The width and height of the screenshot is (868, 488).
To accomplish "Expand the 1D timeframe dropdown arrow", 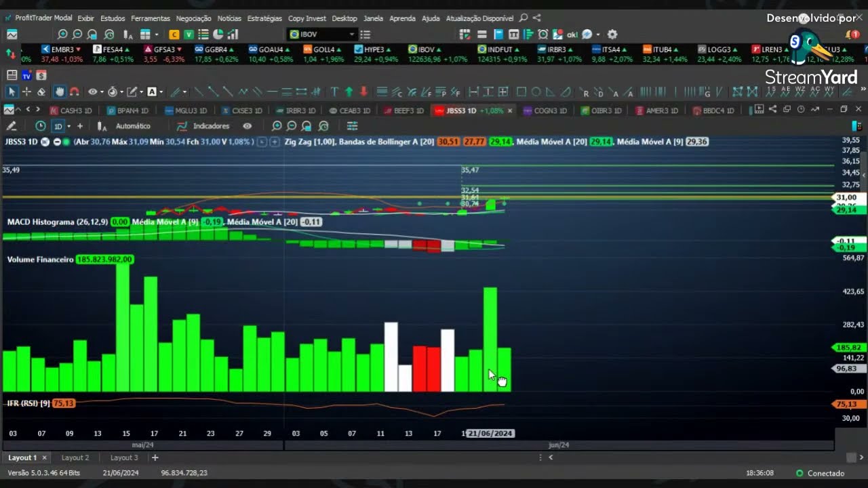I will tap(68, 126).
